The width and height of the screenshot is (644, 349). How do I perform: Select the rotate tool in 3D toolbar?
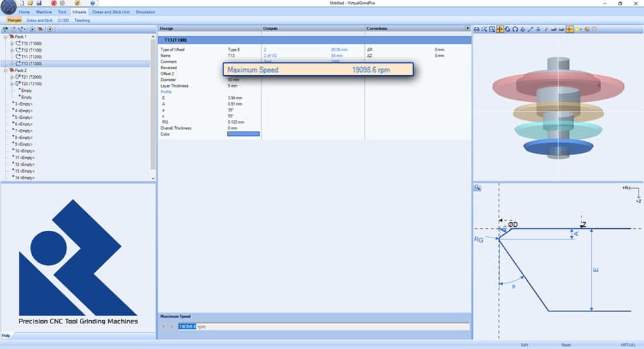click(x=507, y=29)
